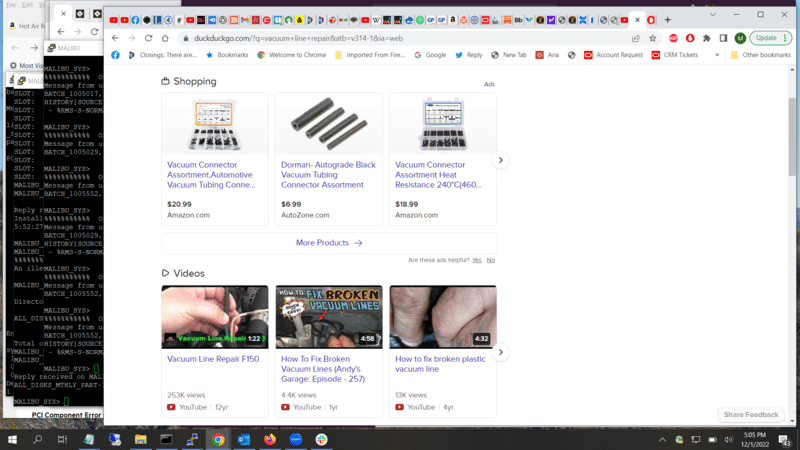This screenshot has width=800, height=450.
Task: Open the Aria bookmark
Action: click(x=547, y=55)
